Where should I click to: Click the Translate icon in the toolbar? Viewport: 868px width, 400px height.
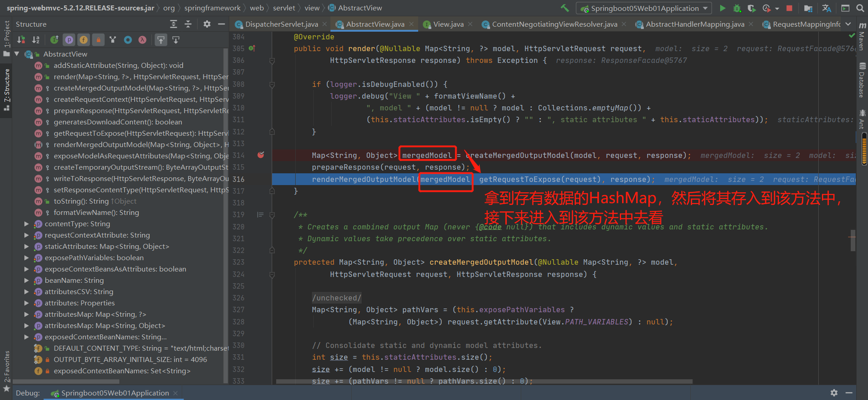tap(826, 8)
